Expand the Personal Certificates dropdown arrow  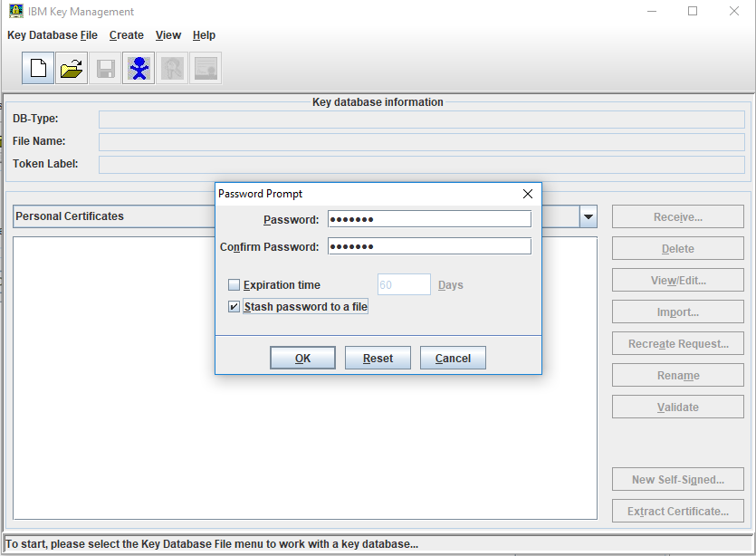click(589, 216)
